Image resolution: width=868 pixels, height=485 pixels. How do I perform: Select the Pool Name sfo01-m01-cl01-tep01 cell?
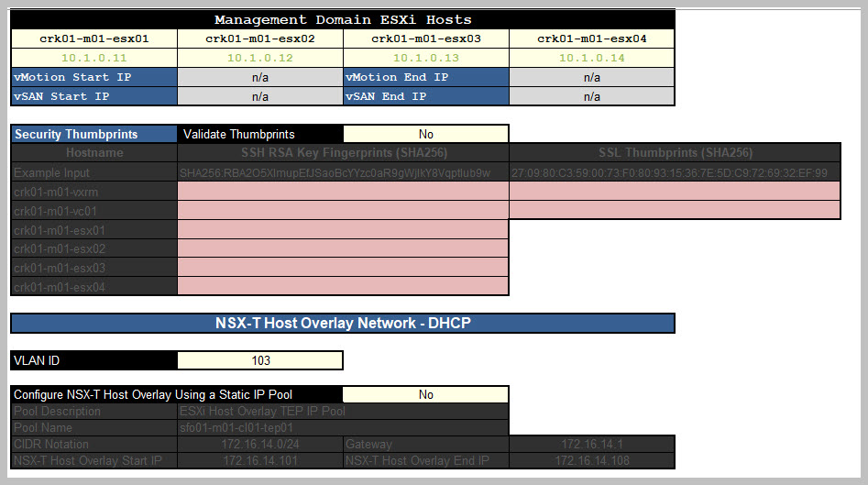click(x=343, y=427)
